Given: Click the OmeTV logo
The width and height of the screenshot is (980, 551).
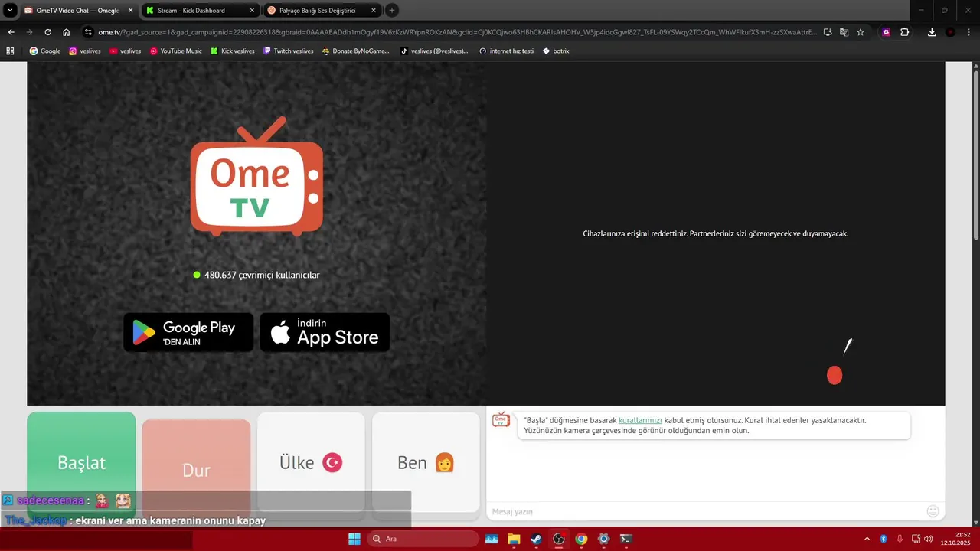Looking at the screenshot, I should [256, 177].
